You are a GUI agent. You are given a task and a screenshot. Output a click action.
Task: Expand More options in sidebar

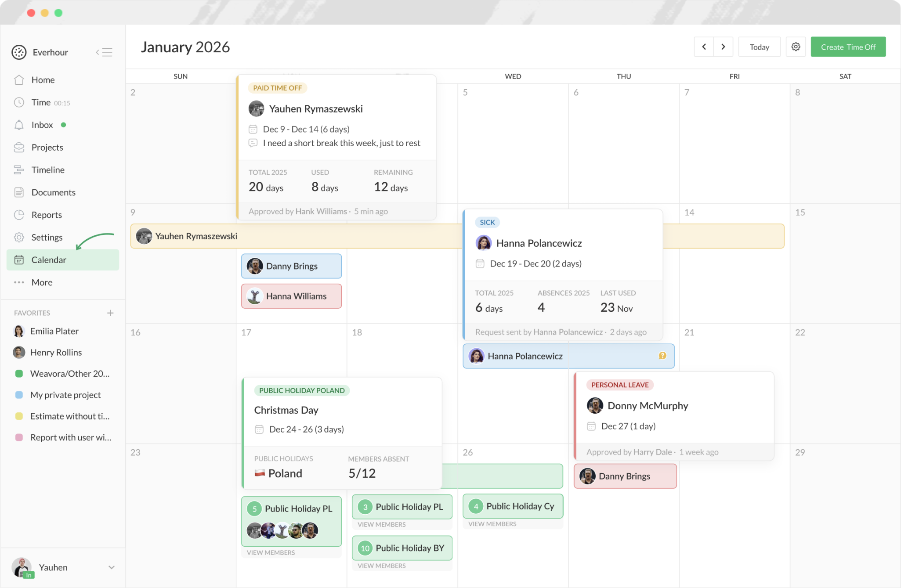coord(42,282)
